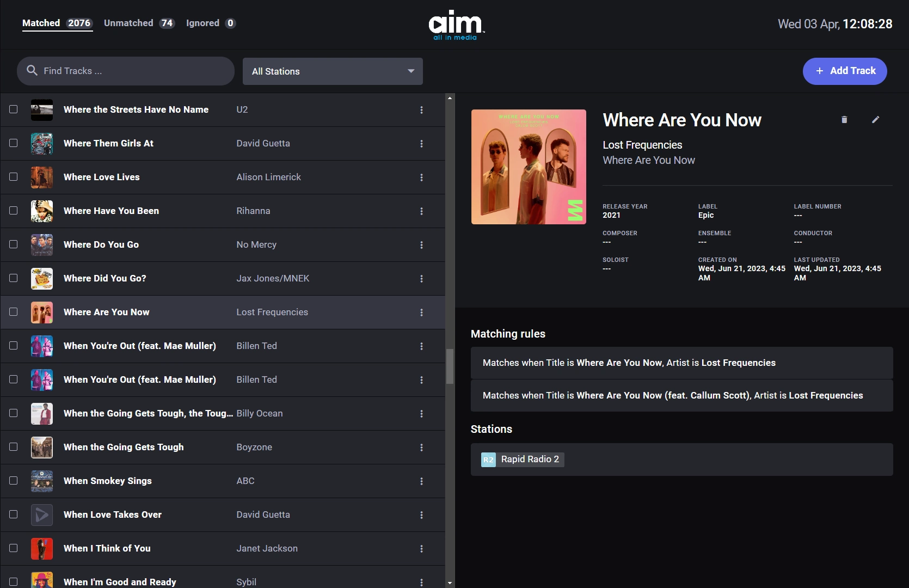Open options menu for Billy Ocean track

(x=421, y=414)
